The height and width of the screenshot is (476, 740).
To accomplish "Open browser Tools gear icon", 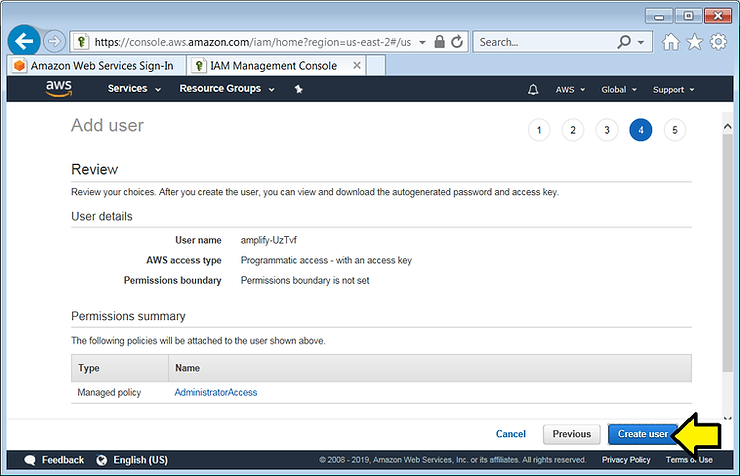I will click(719, 42).
